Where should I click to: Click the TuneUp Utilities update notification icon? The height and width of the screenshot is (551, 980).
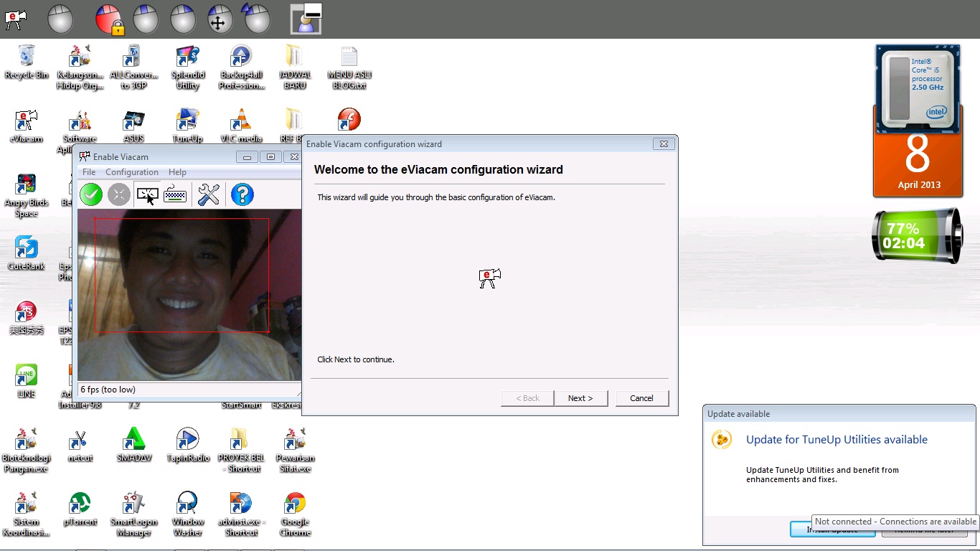click(x=722, y=439)
